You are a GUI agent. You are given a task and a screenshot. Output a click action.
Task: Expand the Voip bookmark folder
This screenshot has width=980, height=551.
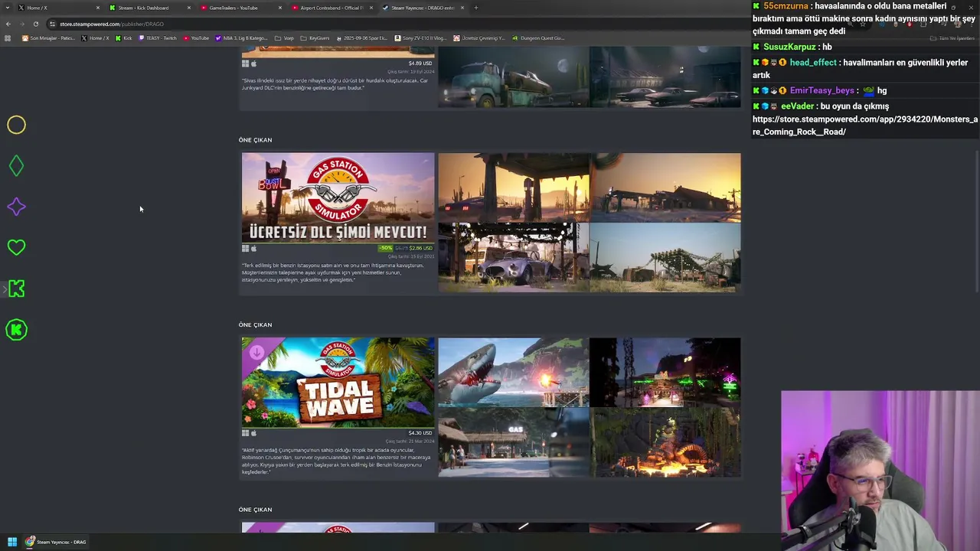[x=284, y=37]
